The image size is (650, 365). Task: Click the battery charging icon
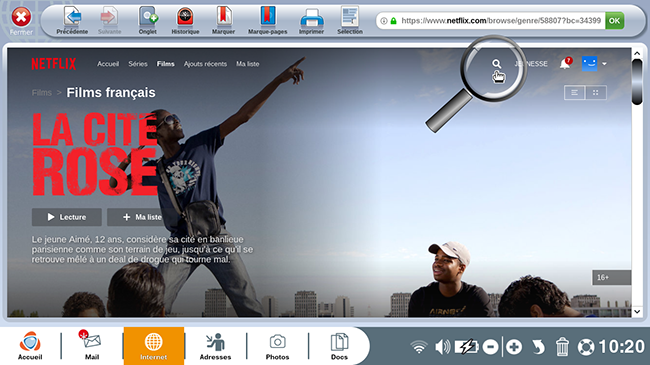click(x=466, y=347)
